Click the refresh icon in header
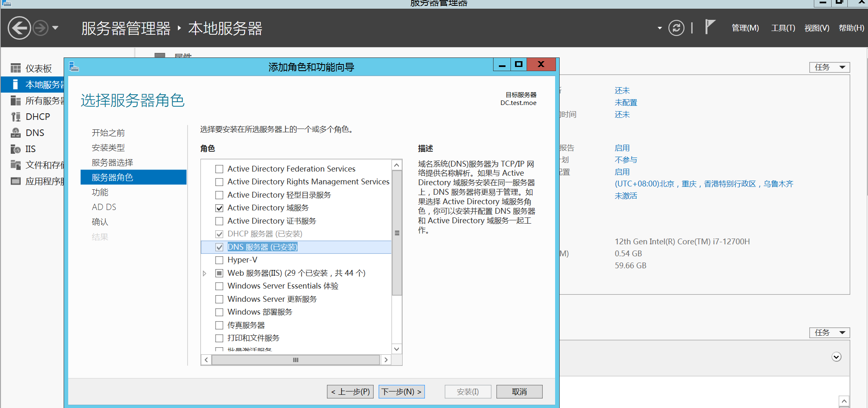The width and height of the screenshot is (868, 408). [676, 28]
